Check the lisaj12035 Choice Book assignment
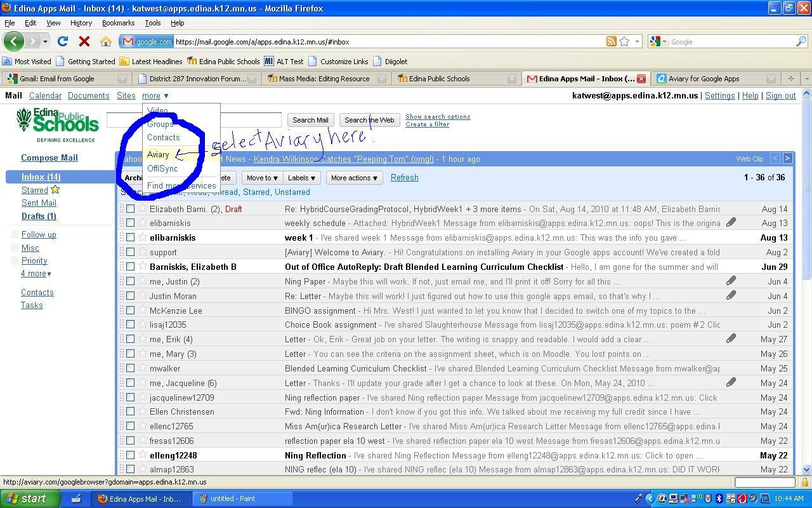Image resolution: width=812 pixels, height=508 pixels. tap(130, 324)
